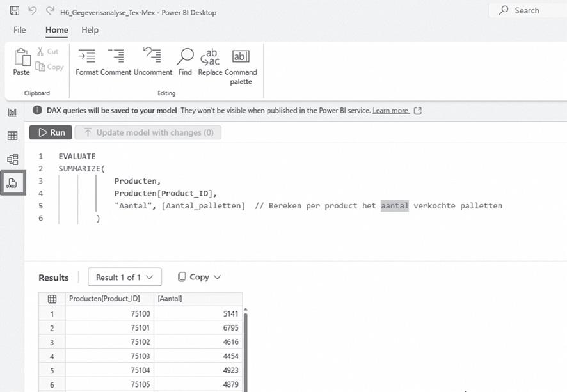Format the DAX query
This screenshot has height=392, width=567.
[x=87, y=62]
